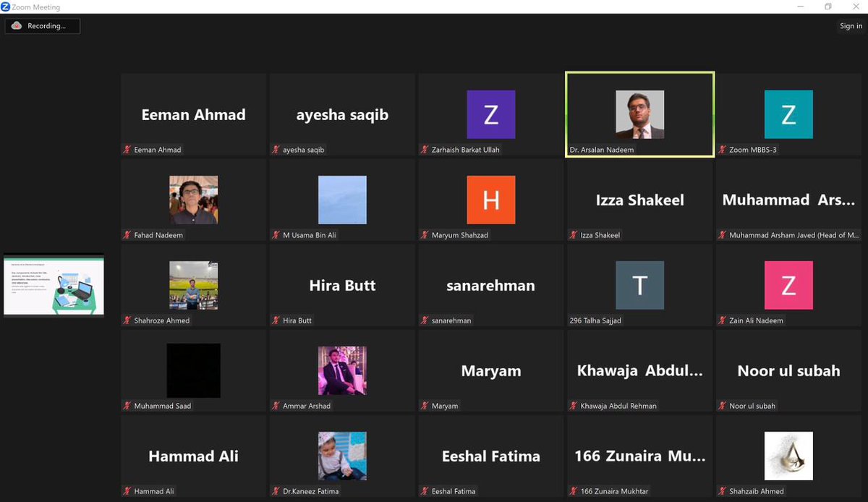Click muted mic icon beside Noor ul subah label
The height and width of the screenshot is (502, 868).
tap(723, 406)
